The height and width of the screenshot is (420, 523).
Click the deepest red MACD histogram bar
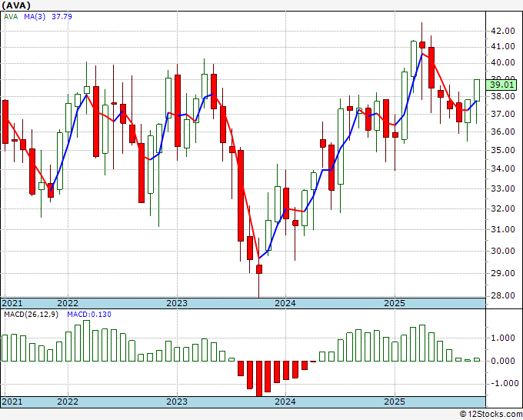259,378
